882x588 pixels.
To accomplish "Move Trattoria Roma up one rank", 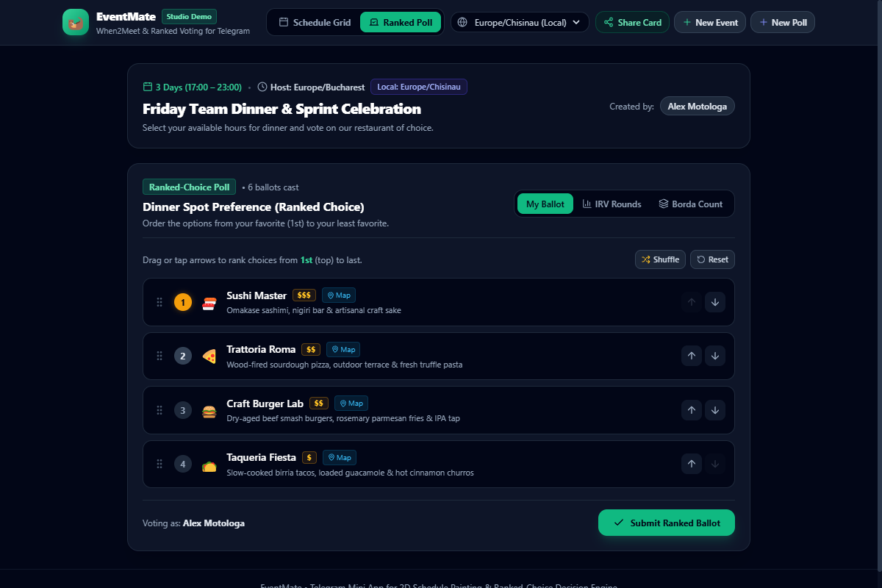I will [x=692, y=356].
